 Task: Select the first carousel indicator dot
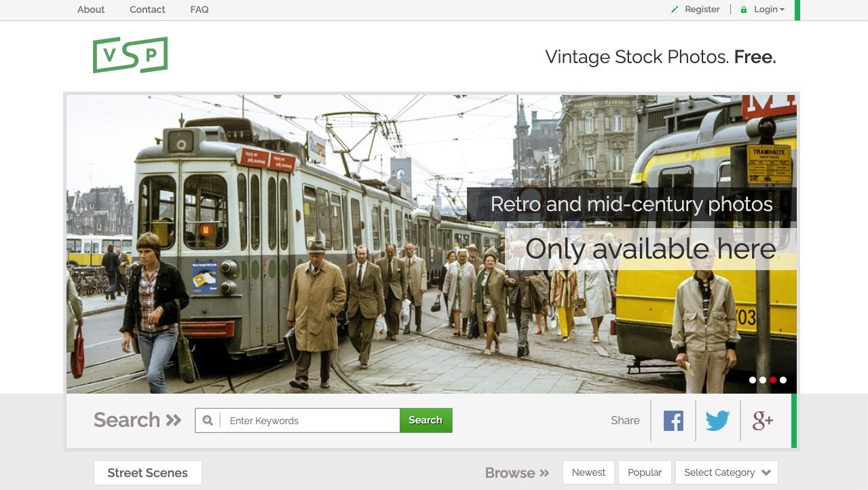coord(753,380)
